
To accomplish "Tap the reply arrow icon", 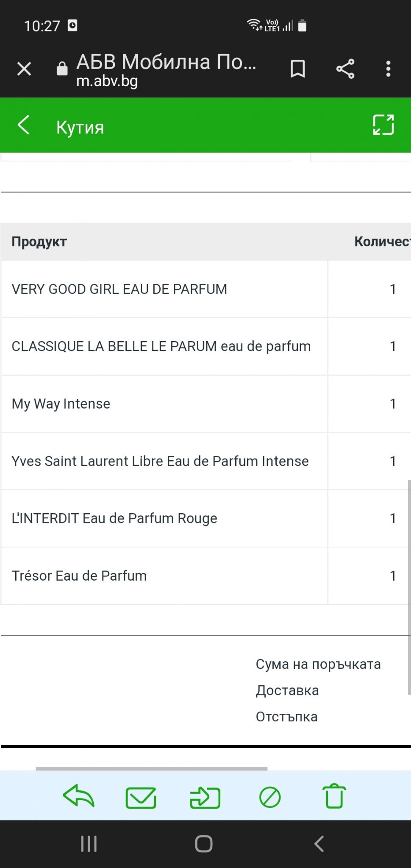I will (x=78, y=796).
